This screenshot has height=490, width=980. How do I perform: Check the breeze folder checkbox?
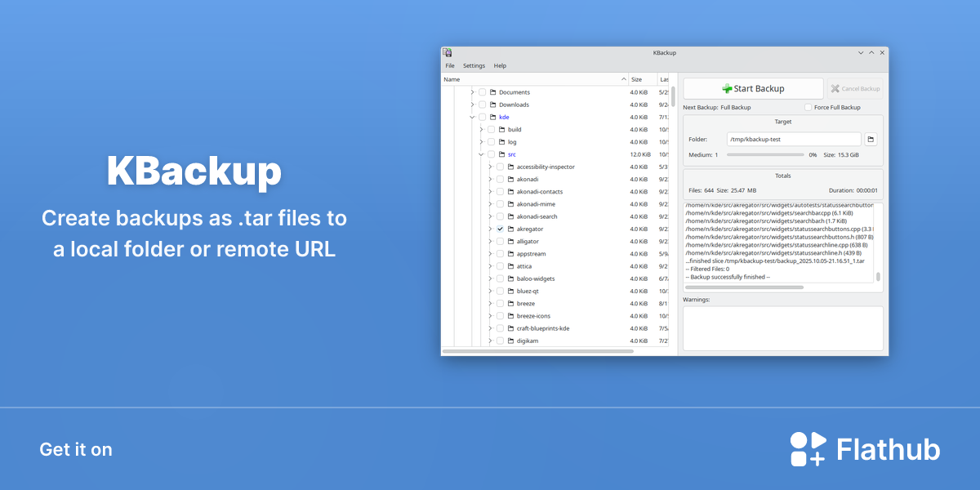(x=500, y=304)
